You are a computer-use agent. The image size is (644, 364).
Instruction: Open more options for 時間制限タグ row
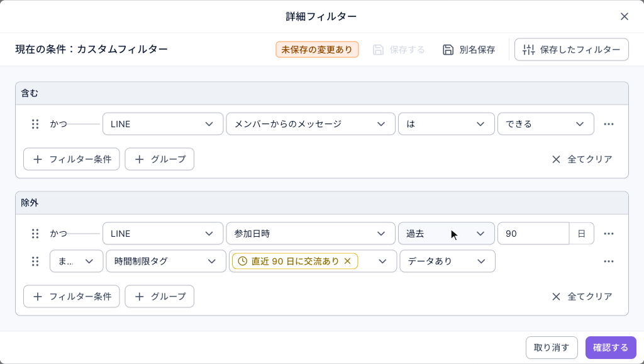[x=609, y=261]
